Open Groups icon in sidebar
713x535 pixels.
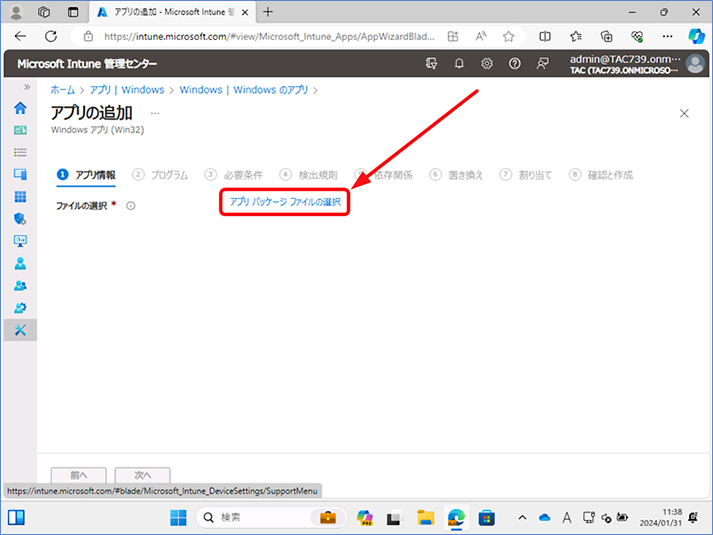coord(20,285)
